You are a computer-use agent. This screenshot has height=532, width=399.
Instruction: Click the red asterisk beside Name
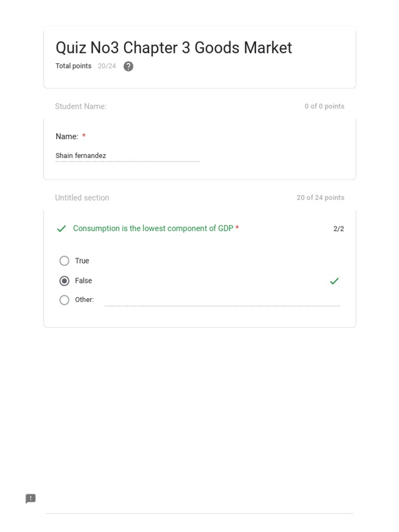[x=84, y=136]
